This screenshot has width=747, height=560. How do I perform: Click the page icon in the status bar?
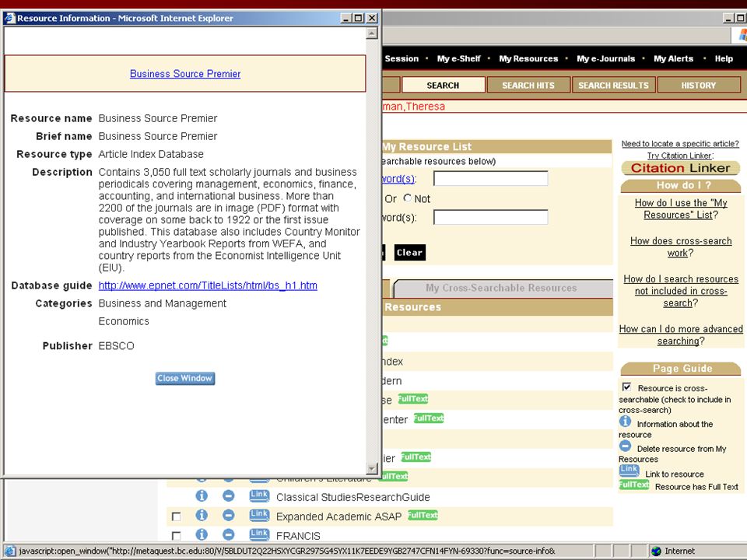[x=10, y=551]
